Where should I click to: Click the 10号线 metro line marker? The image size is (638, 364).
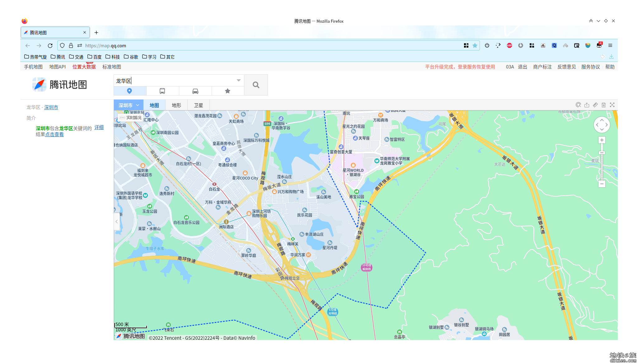pyautogui.click(x=367, y=267)
